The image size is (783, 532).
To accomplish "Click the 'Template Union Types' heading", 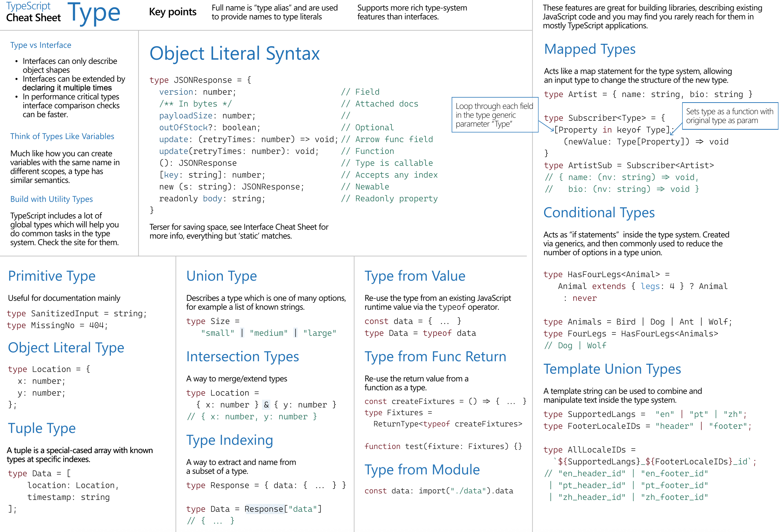I will [612, 369].
